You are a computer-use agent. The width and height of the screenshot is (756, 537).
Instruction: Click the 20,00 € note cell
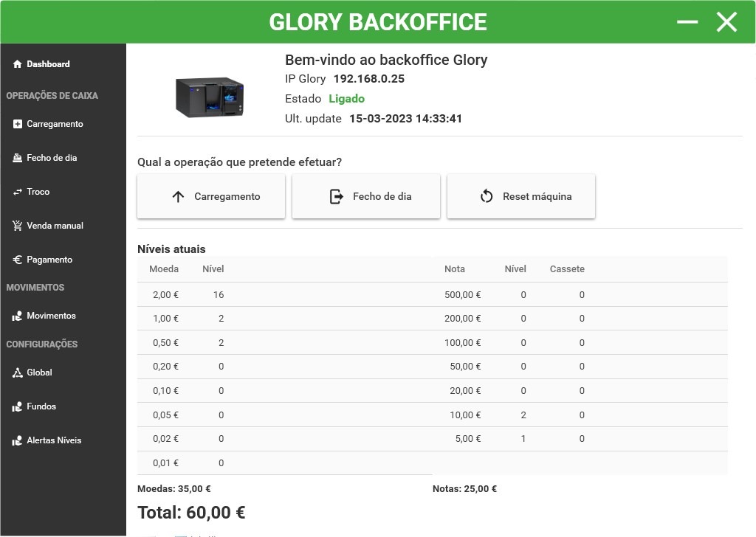(x=465, y=391)
